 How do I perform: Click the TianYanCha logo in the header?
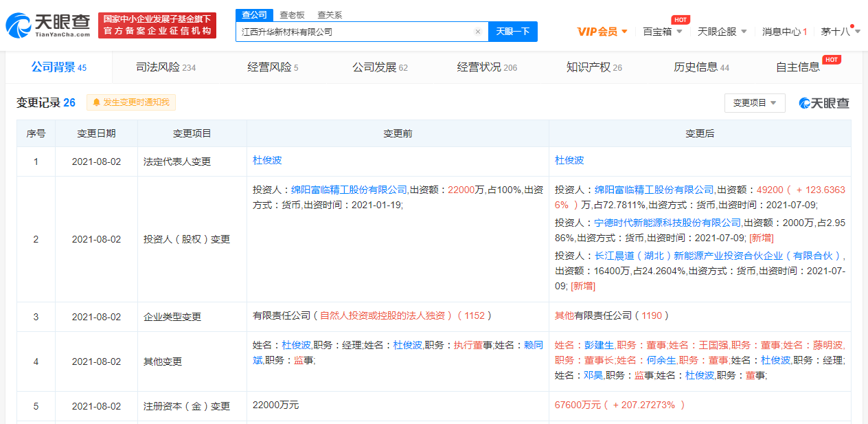pyautogui.click(x=47, y=25)
